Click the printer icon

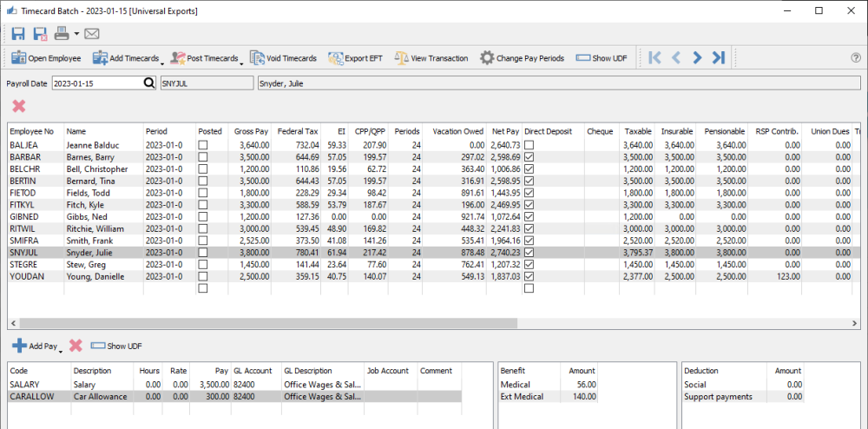tap(62, 34)
